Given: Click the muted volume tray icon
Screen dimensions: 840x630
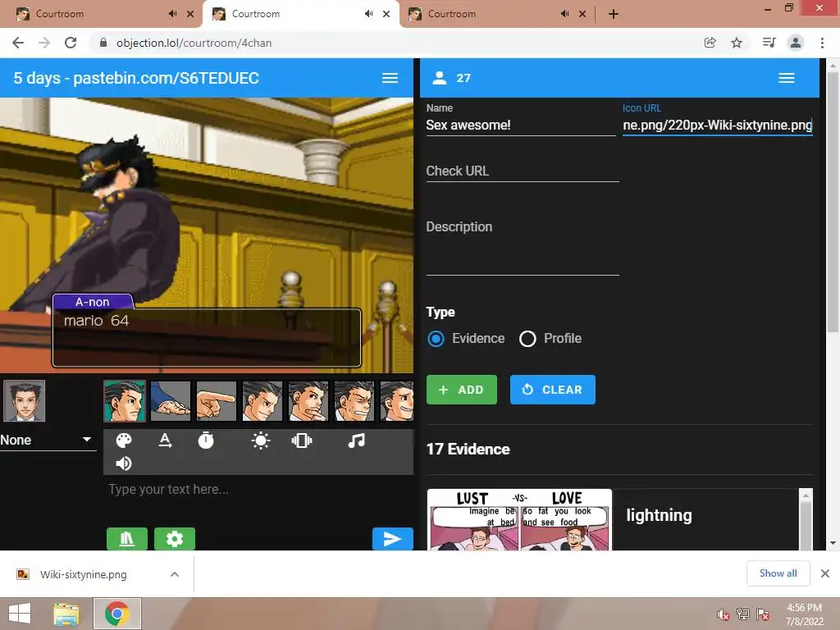Looking at the screenshot, I should [723, 614].
